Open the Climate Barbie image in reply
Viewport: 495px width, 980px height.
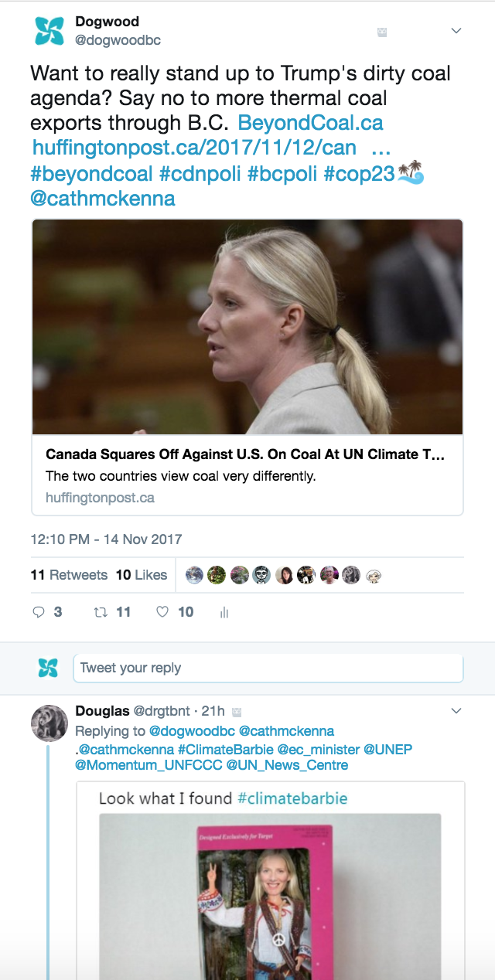click(270, 897)
